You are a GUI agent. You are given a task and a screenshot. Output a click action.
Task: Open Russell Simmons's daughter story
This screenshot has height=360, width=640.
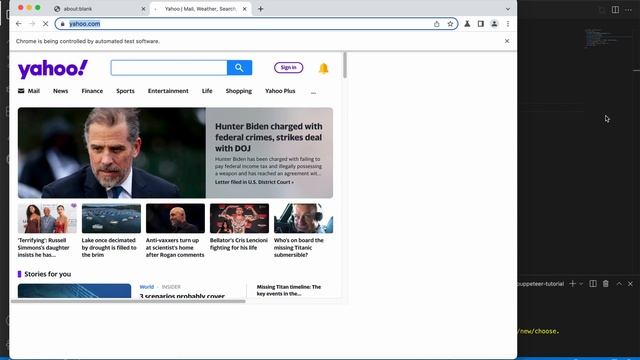(x=43, y=247)
